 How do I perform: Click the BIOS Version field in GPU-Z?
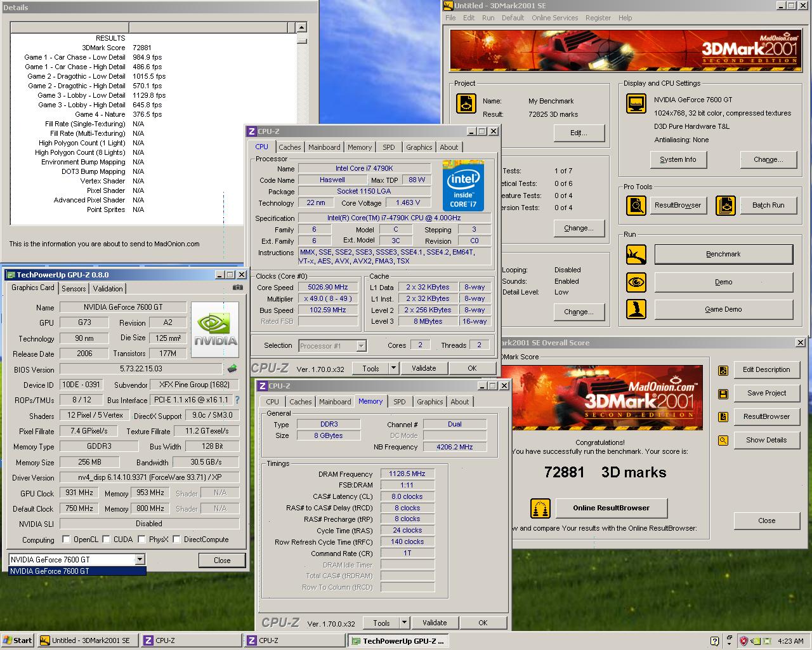141,369
